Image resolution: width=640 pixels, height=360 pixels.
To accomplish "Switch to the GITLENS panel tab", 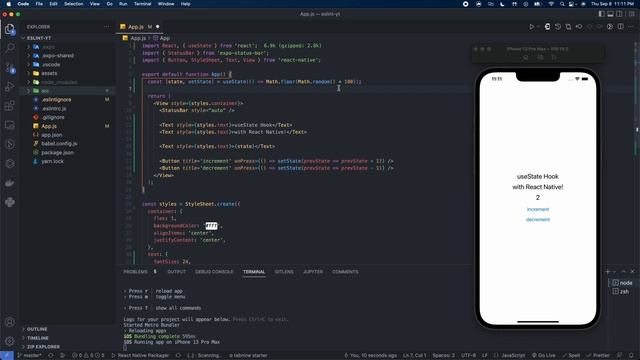I will click(284, 271).
